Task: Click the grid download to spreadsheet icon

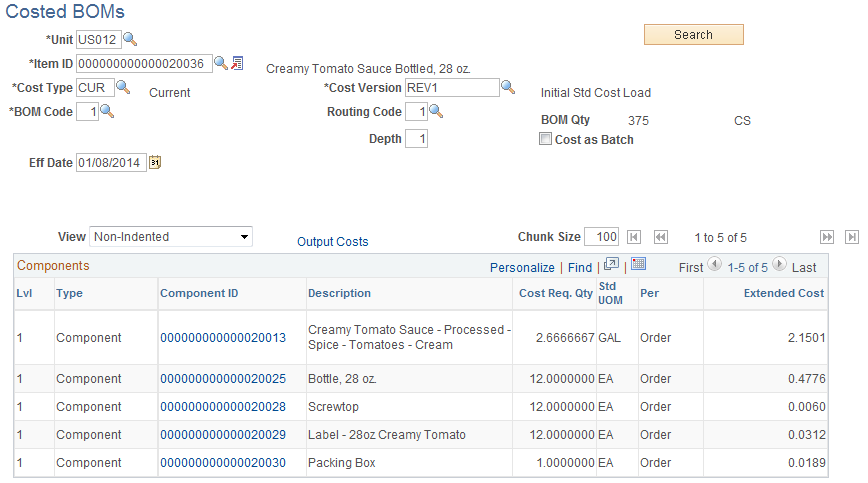Action: 638,264
